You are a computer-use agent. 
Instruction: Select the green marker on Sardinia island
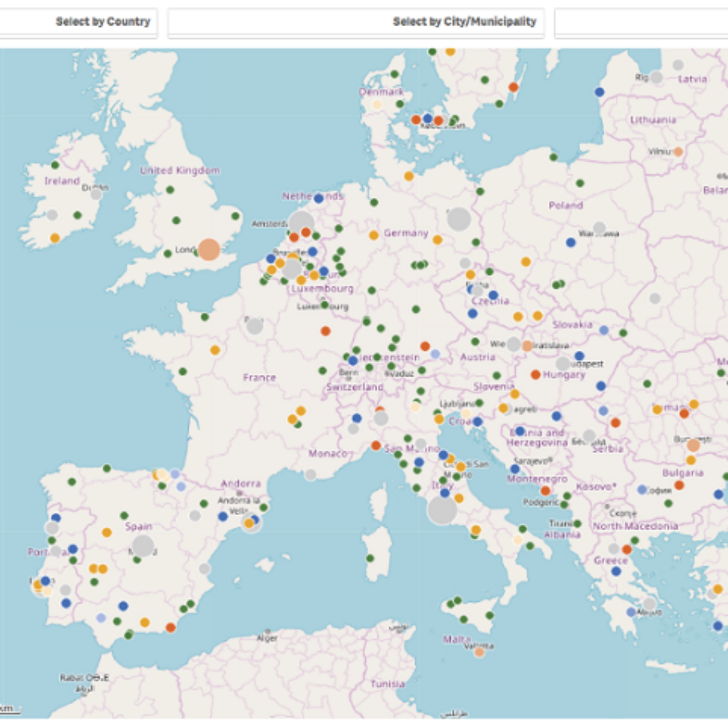(370, 558)
